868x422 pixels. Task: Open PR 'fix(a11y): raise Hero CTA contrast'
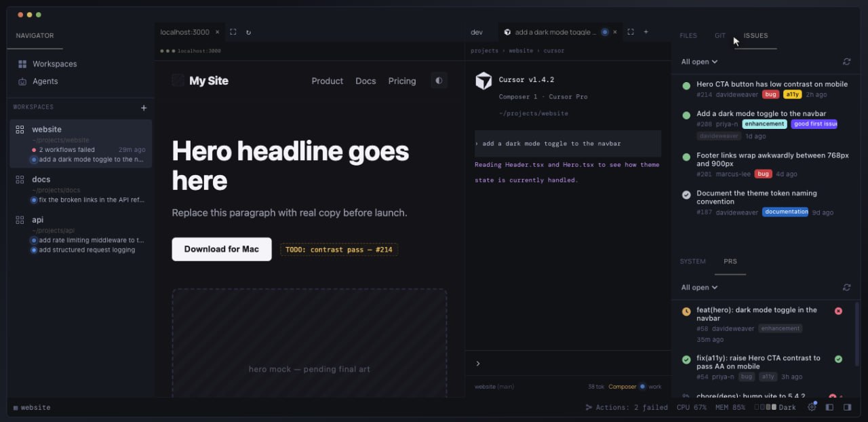click(758, 362)
